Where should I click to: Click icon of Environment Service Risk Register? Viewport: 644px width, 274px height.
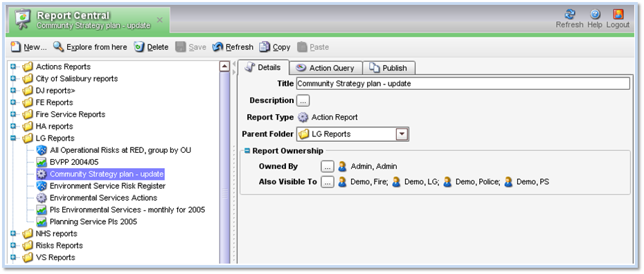click(42, 186)
